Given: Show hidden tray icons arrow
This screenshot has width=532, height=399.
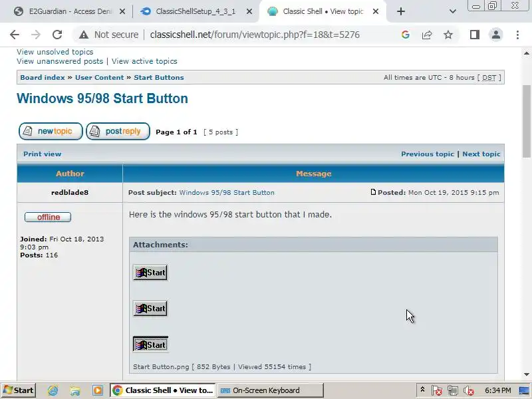Looking at the screenshot, I should pos(422,390).
